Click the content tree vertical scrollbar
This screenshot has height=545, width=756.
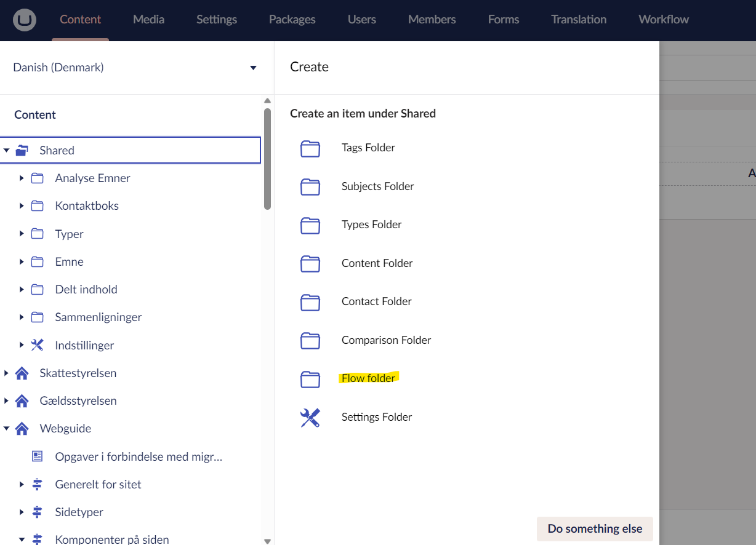tap(267, 160)
